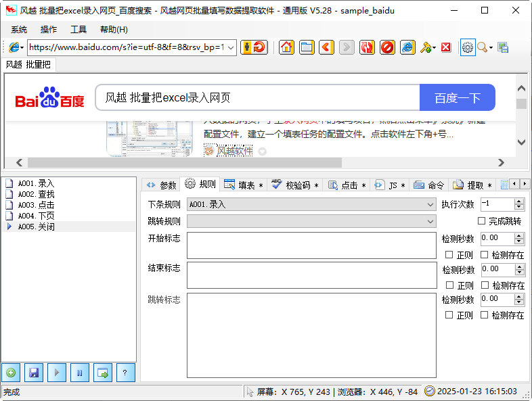Click the browser horizontal scrollbar thumb
This screenshot has height=401, width=532.
185,162
